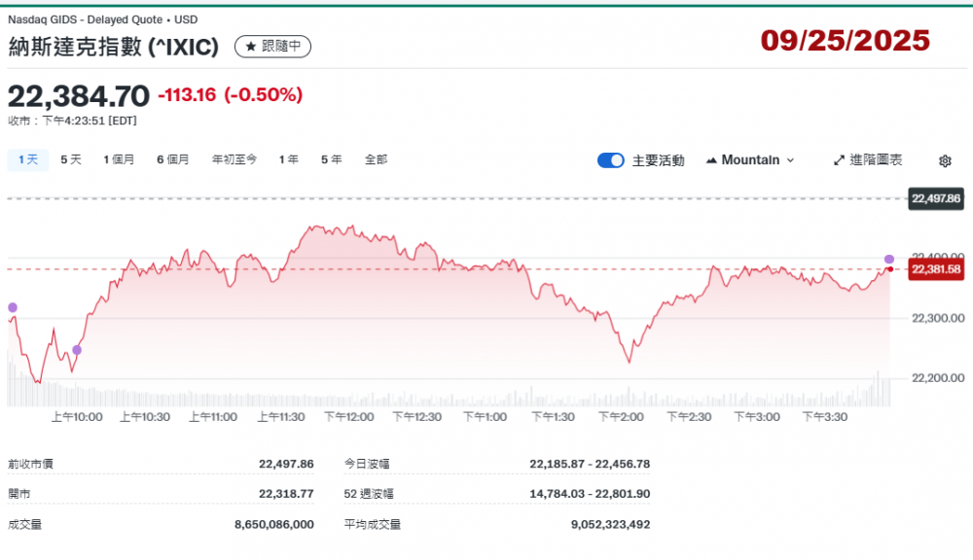Open 進階圖表 advanced chart with expand icon
This screenshot has height=560, width=973.
coord(868,159)
